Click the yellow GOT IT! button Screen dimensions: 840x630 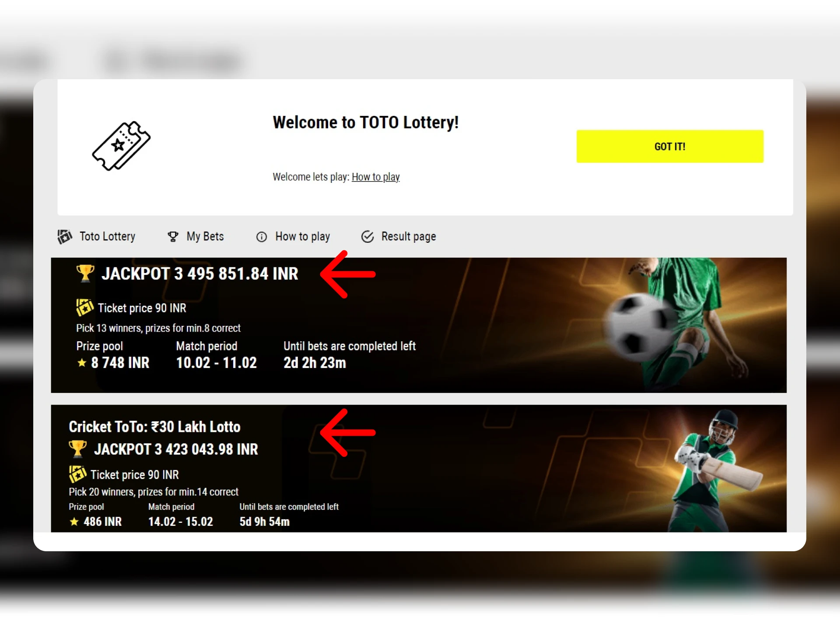click(670, 147)
